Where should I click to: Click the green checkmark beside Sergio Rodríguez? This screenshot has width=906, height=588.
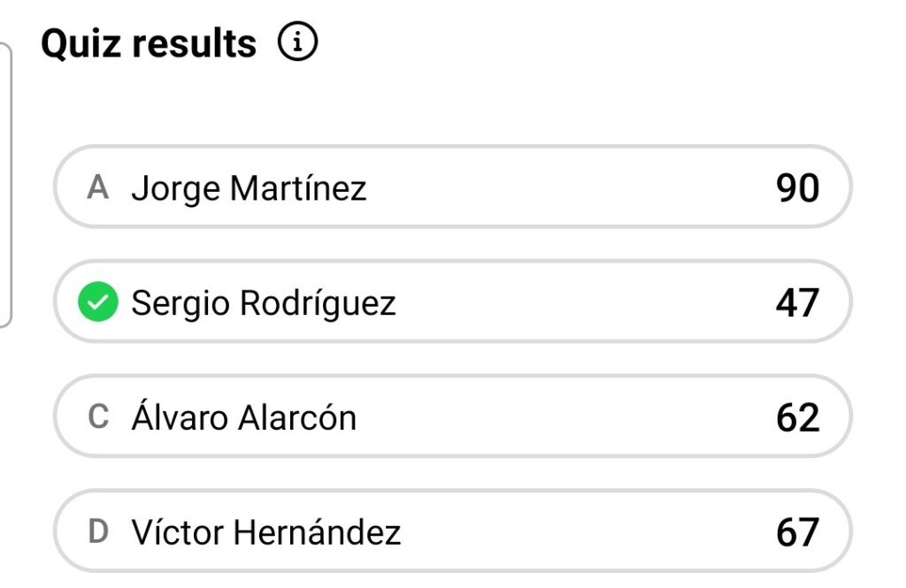pyautogui.click(x=98, y=303)
